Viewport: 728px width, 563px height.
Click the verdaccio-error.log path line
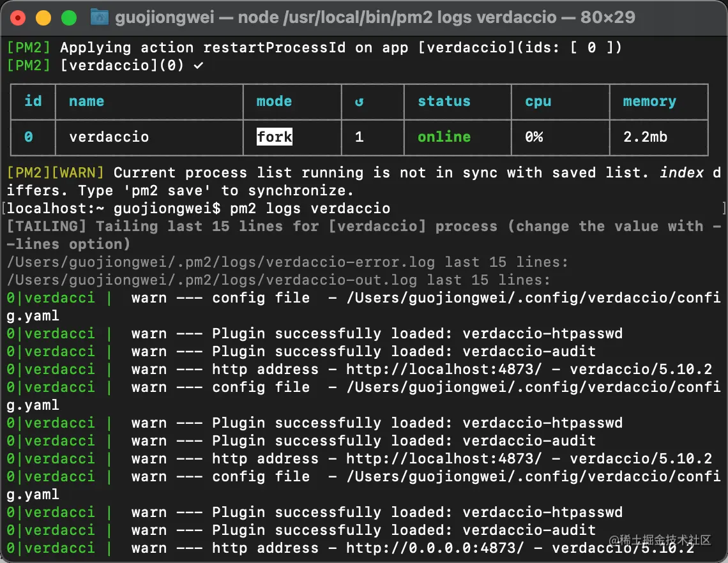point(287,262)
